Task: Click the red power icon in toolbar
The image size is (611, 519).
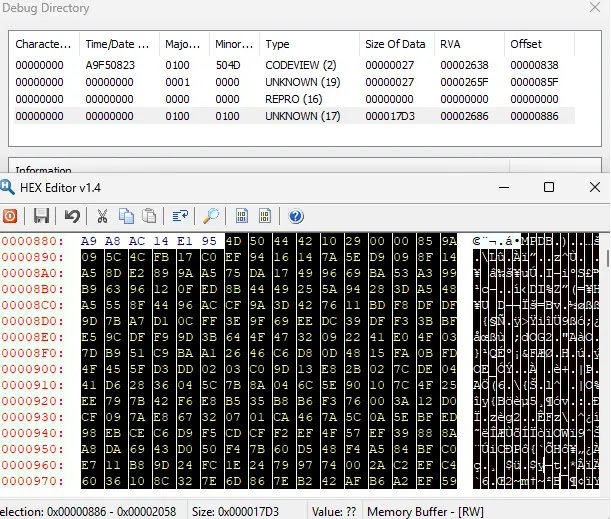Action: [10, 216]
